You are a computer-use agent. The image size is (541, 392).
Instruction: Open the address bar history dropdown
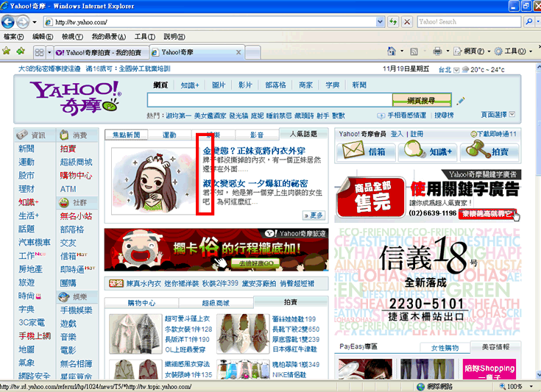coord(381,22)
